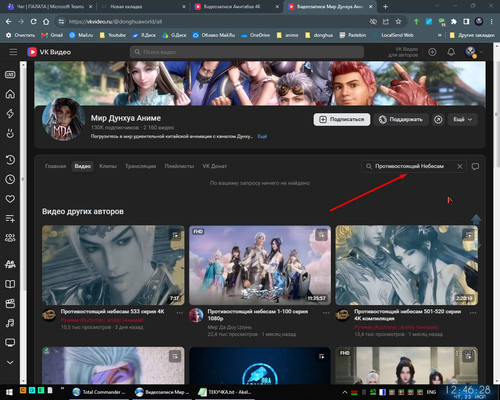Open the open-book sidebar icon
Viewport: 500px width, 400px height.
10,284
